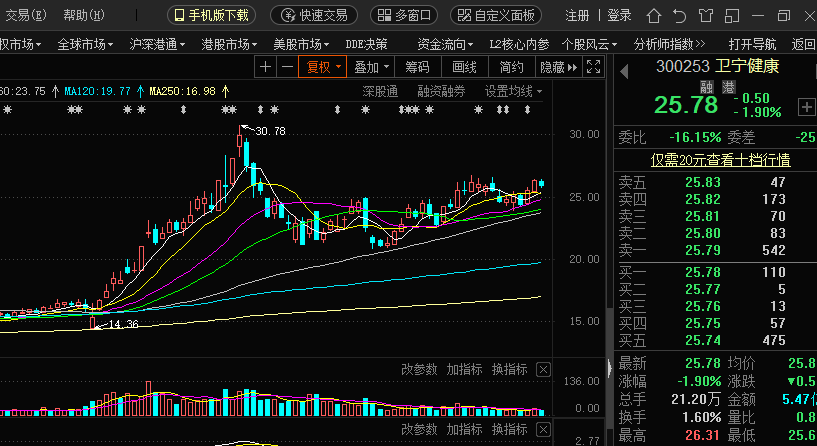Open L2核心内参 menu item
This screenshot has height=446, width=817.
point(519,45)
